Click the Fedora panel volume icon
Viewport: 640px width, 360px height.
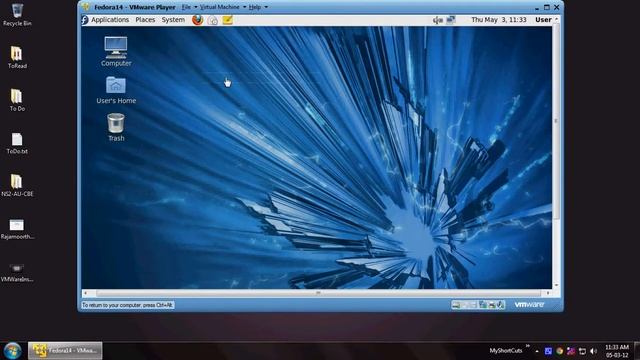coord(438,20)
